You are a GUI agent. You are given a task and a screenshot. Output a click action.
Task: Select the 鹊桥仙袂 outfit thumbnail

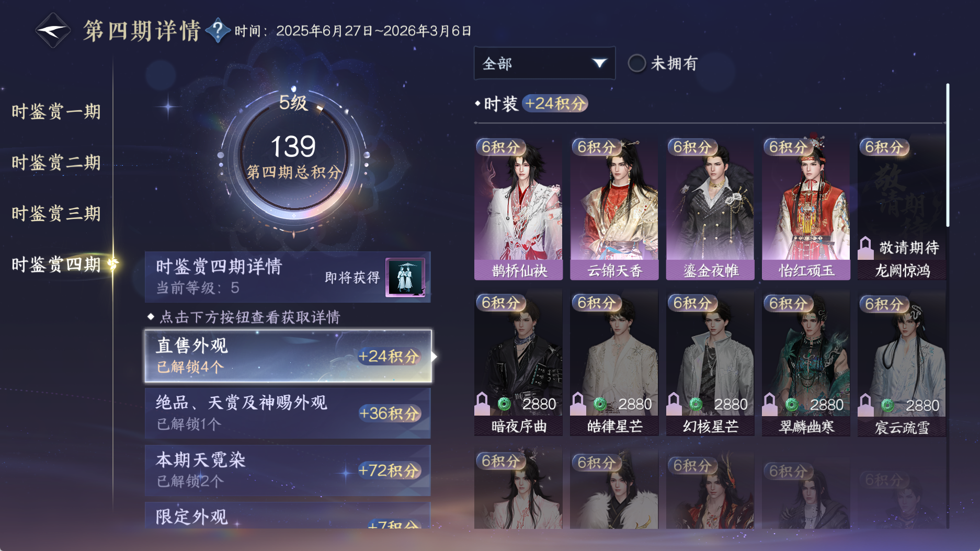click(x=518, y=209)
